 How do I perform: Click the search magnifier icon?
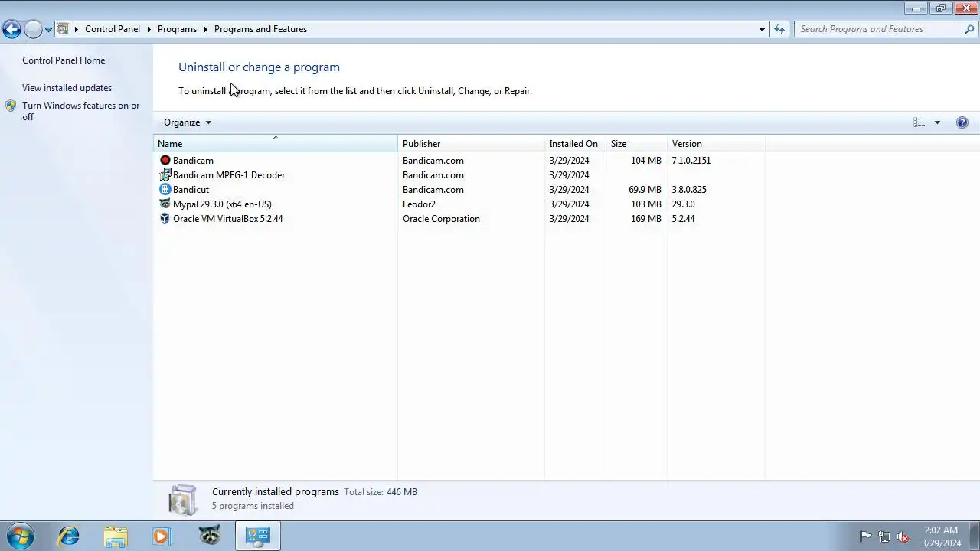(969, 29)
